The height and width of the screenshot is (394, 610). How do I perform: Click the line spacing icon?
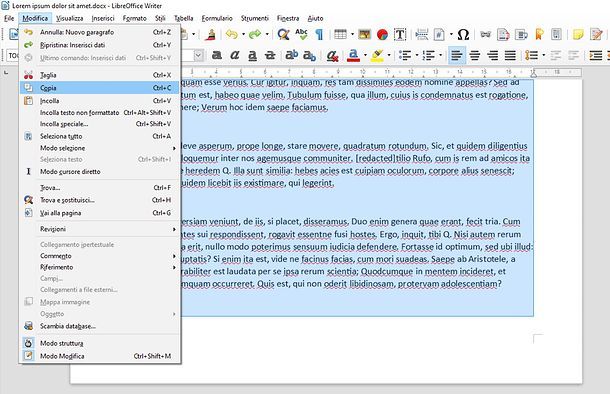tap(531, 56)
